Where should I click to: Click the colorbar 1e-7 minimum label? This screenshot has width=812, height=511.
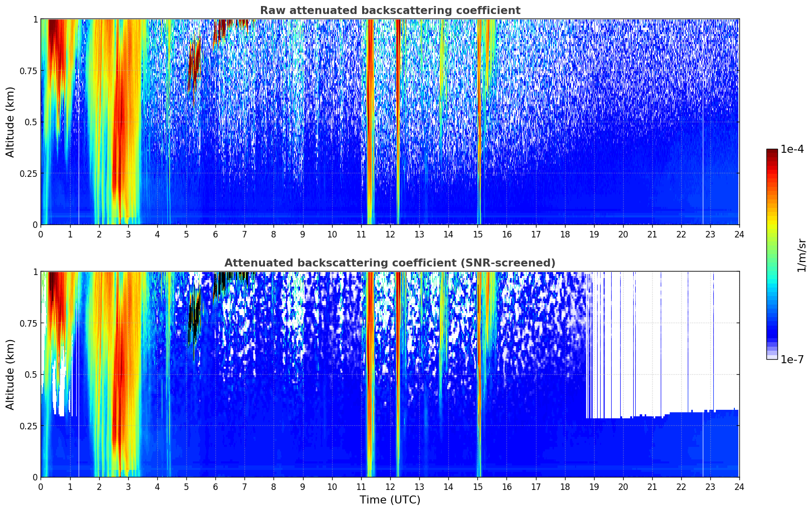(792, 360)
